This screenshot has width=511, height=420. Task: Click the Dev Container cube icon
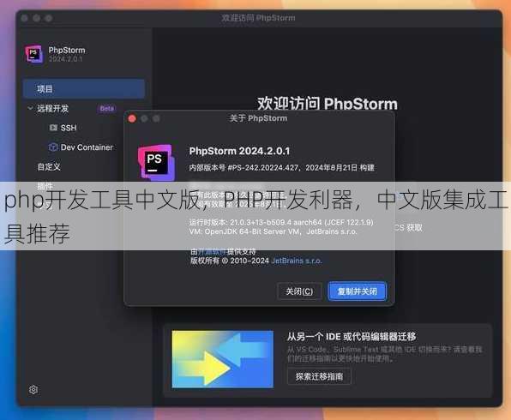tap(53, 147)
